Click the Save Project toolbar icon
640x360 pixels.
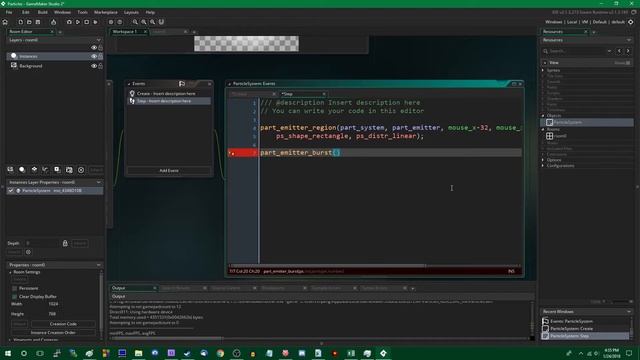pyautogui.click(x=38, y=22)
